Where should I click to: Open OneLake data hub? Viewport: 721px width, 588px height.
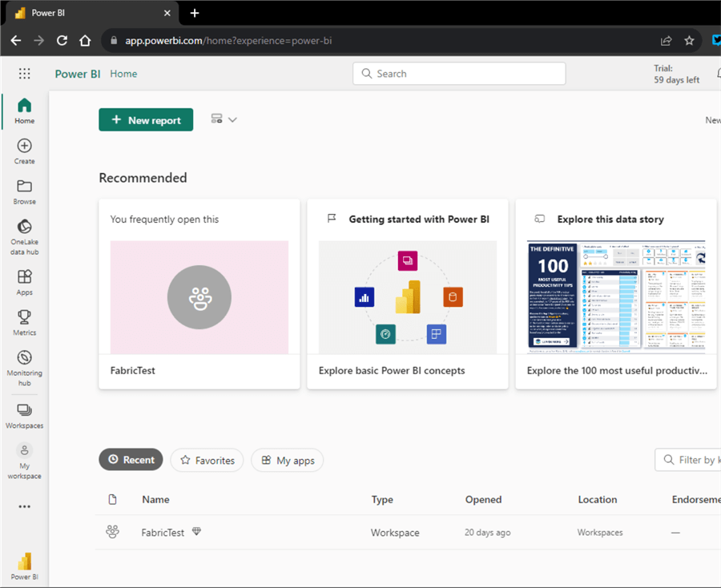(24, 237)
